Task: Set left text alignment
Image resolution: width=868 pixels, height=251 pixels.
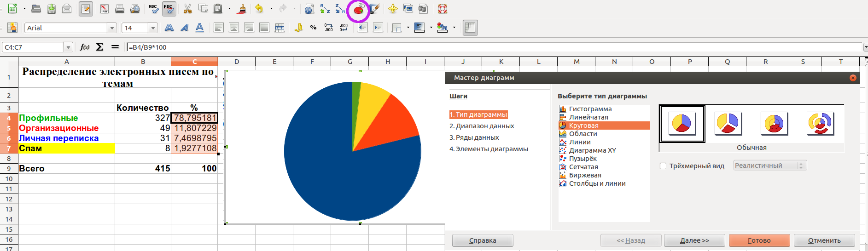Action: pyautogui.click(x=219, y=28)
